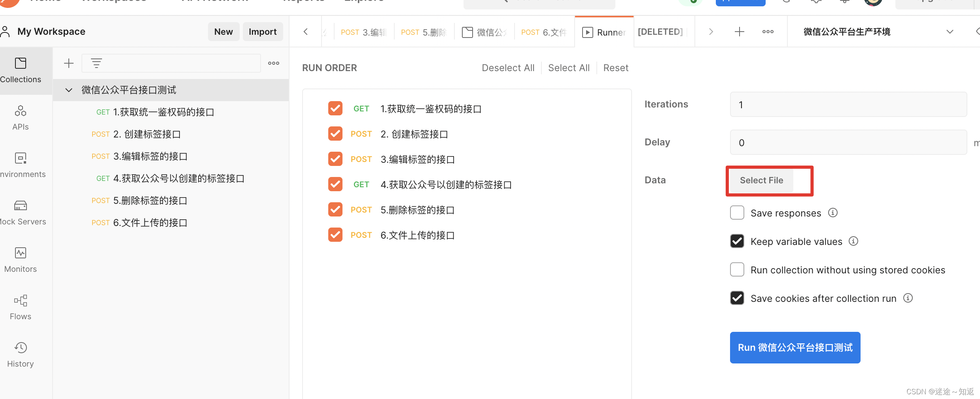The image size is (980, 399).
Task: Open collections panel more options ellipsis
Action: pyautogui.click(x=274, y=63)
